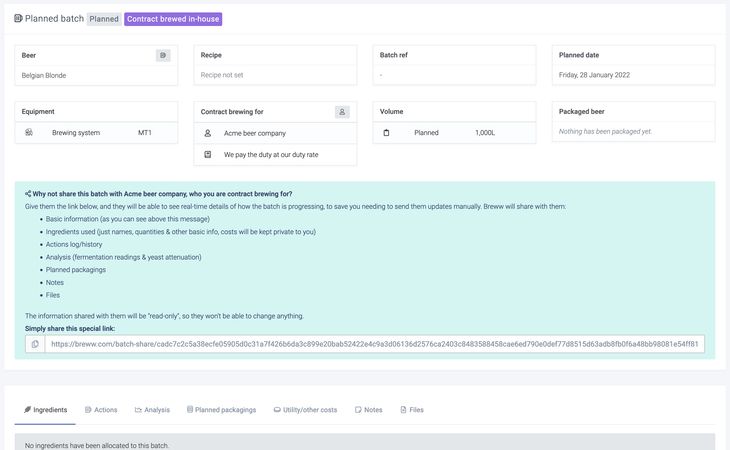Click the share icon in the info banner

point(28,194)
